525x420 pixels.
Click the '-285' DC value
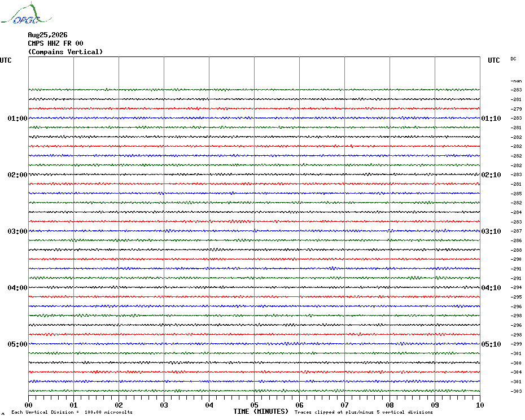[x=517, y=194]
